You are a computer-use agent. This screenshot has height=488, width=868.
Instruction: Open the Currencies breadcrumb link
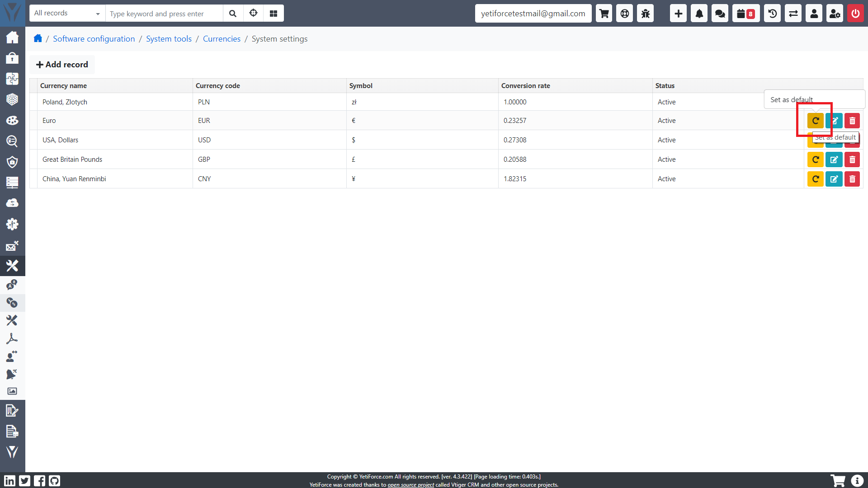click(x=222, y=39)
